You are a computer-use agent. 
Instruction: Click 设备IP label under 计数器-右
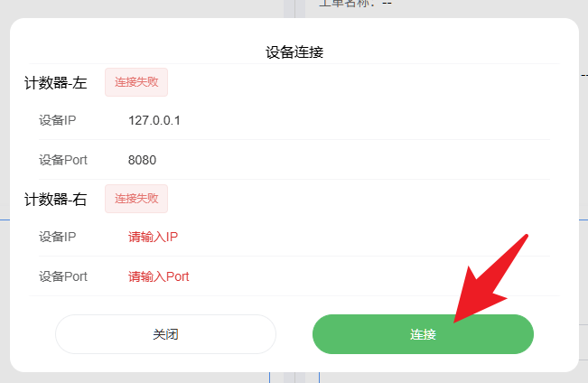click(x=58, y=237)
